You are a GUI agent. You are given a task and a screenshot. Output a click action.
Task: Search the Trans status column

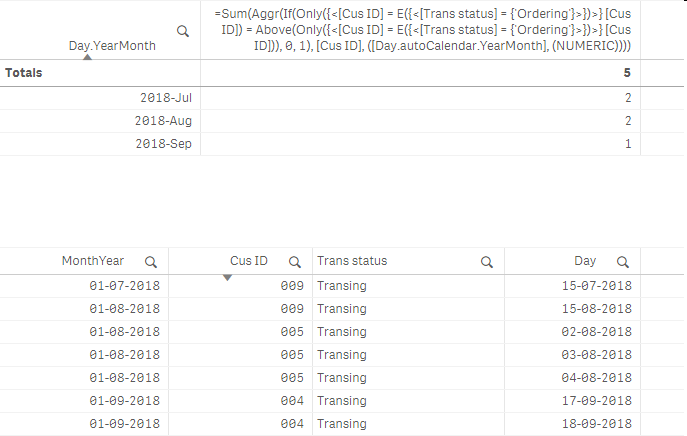coord(486,261)
